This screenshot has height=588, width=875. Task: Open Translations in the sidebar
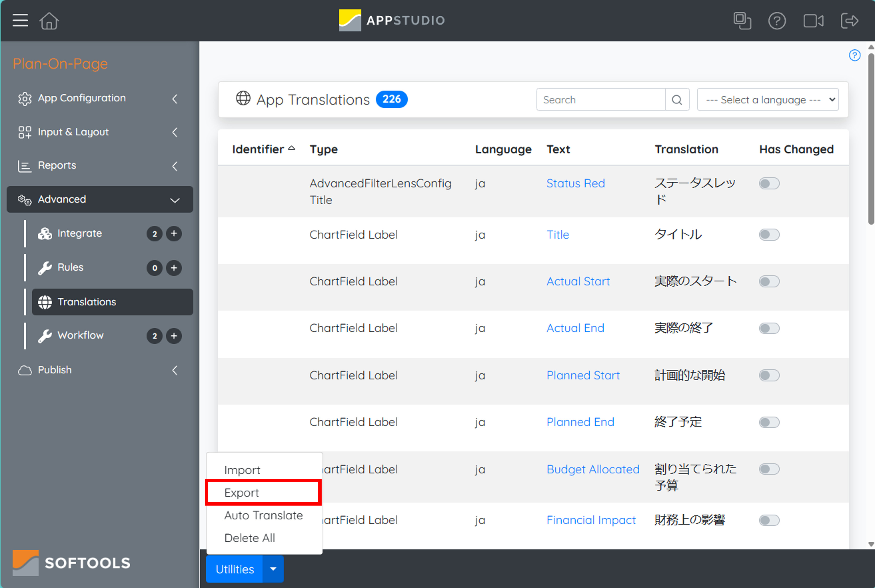point(113,302)
